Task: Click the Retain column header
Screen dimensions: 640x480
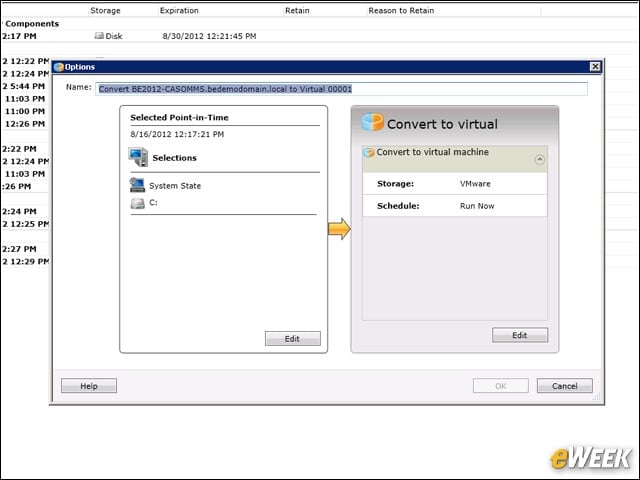Action: pyautogui.click(x=297, y=11)
